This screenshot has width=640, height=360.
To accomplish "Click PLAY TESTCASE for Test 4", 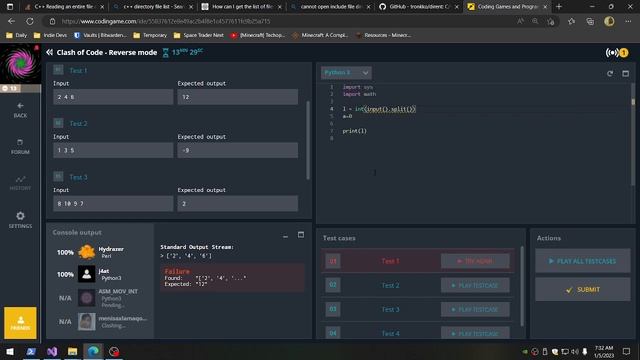I will (x=475, y=333).
